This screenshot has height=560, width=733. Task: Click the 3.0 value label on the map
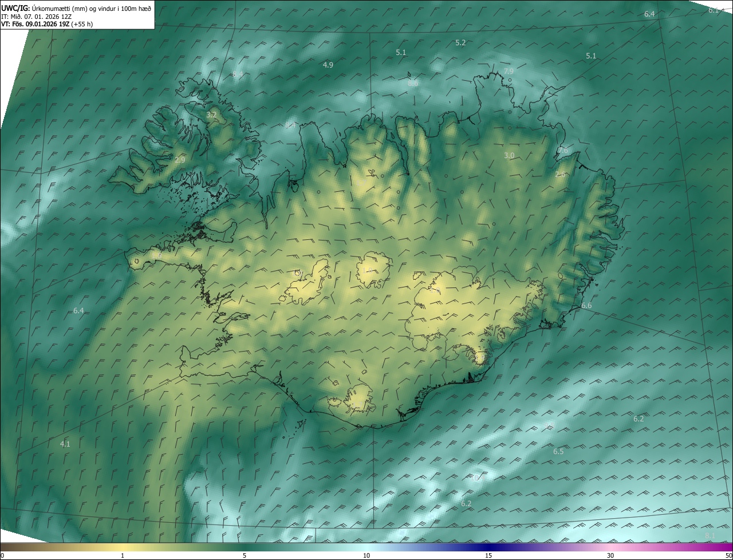coord(509,156)
